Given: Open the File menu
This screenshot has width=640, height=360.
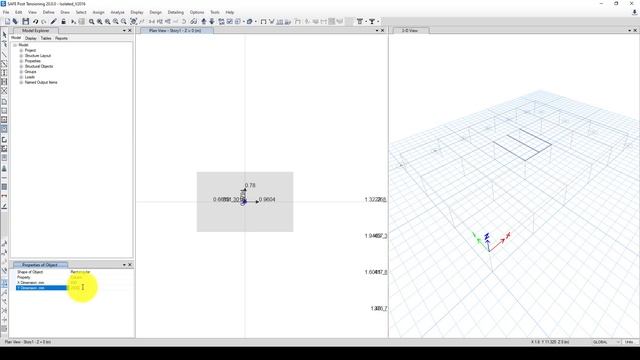Looking at the screenshot, I should 6,12.
